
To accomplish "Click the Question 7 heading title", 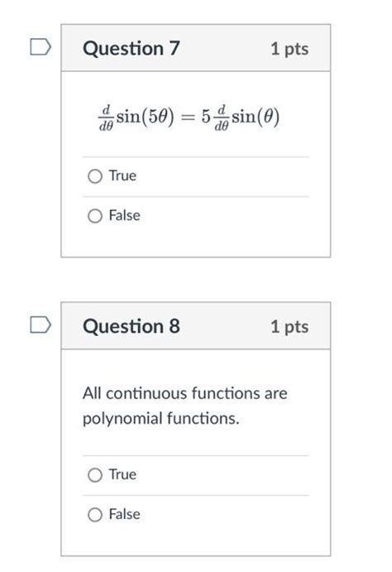I will [x=131, y=49].
